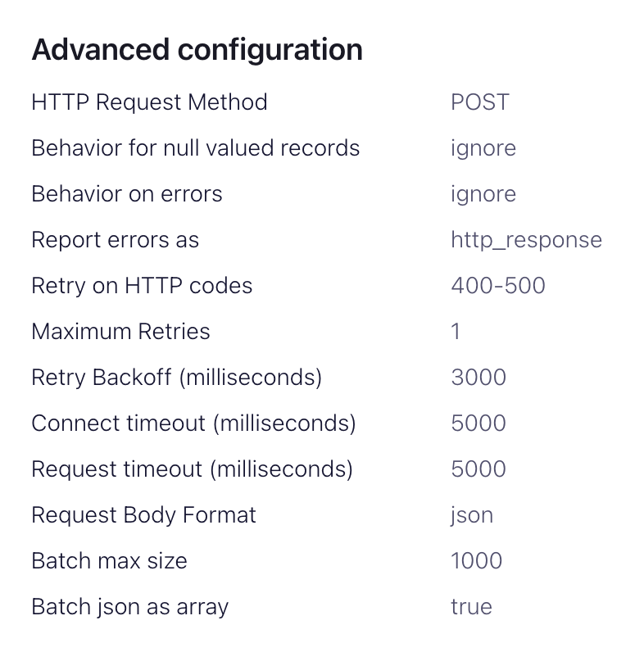Click the Advanced configuration heading
This screenshot has height=652, width=644.
pos(197,50)
